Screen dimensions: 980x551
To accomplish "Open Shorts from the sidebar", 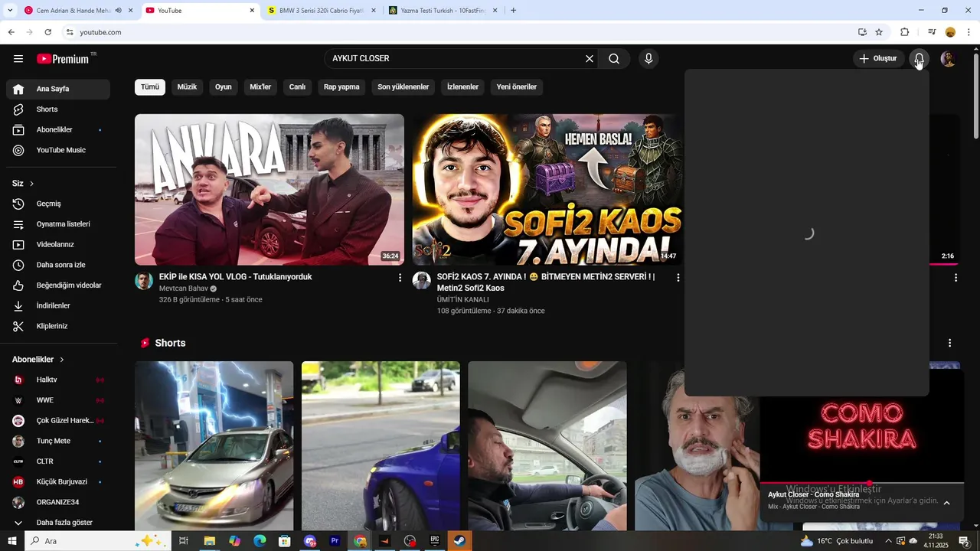I will (58, 109).
